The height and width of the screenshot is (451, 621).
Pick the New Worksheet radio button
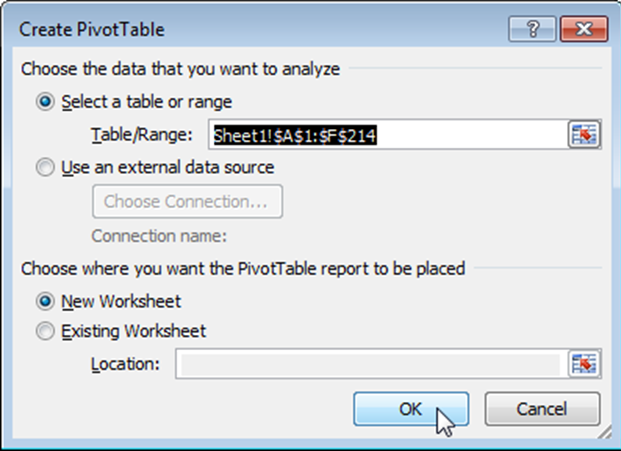(45, 301)
